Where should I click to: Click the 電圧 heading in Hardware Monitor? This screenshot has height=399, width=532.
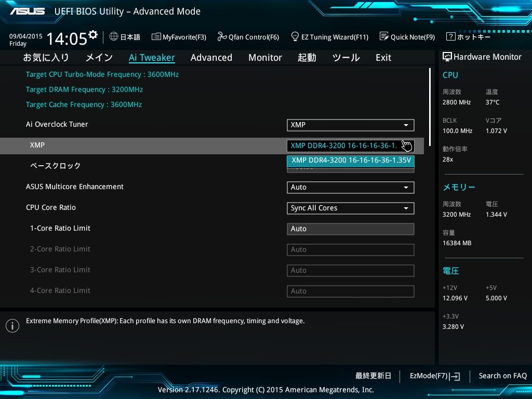click(450, 271)
